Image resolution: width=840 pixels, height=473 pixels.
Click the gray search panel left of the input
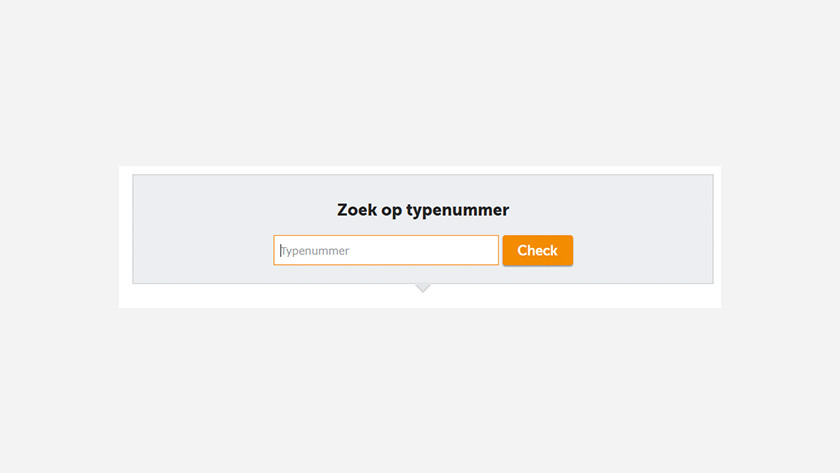click(x=204, y=250)
